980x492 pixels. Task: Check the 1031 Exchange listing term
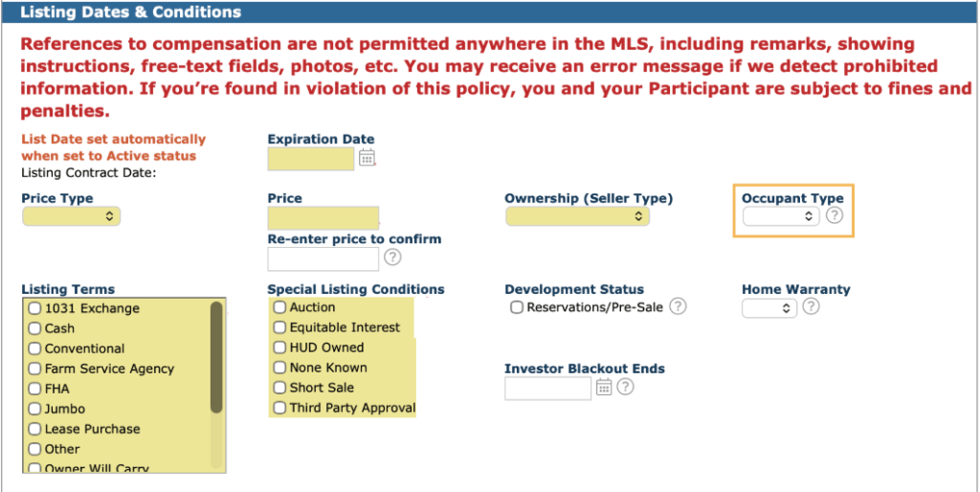click(x=34, y=308)
